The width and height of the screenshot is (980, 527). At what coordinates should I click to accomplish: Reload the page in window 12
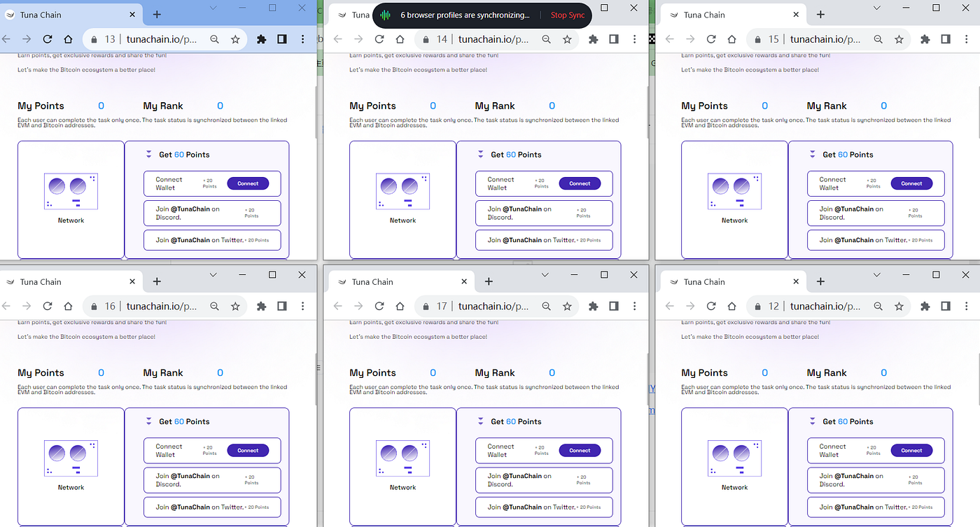pos(711,306)
